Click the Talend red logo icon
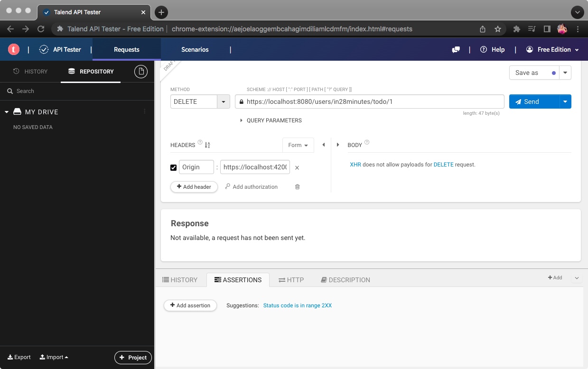The width and height of the screenshot is (588, 369). 14,49
